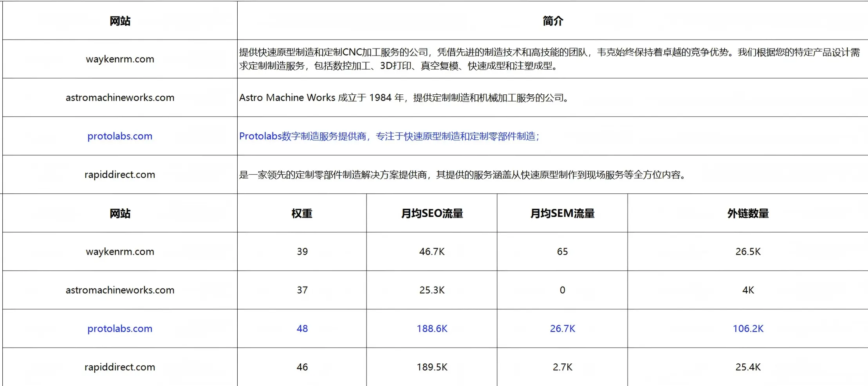This screenshot has height=386, width=868.
Task: Click the SEM value 0 for astromachineworks.com
Action: [x=562, y=290]
